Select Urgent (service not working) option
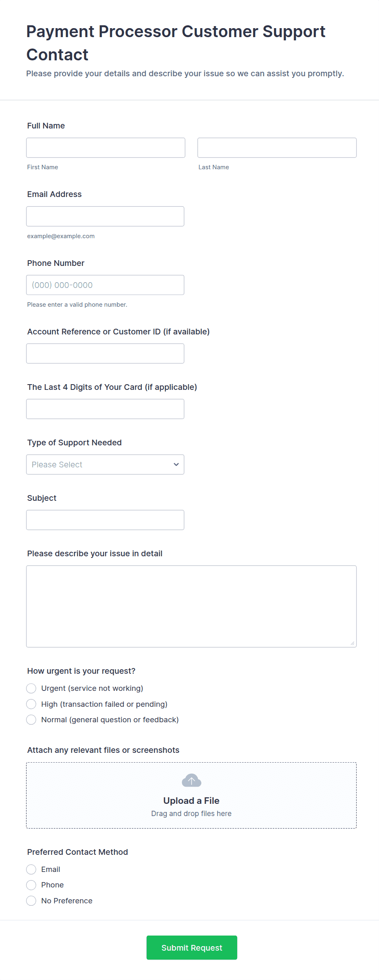The width and height of the screenshot is (379, 980). click(31, 688)
